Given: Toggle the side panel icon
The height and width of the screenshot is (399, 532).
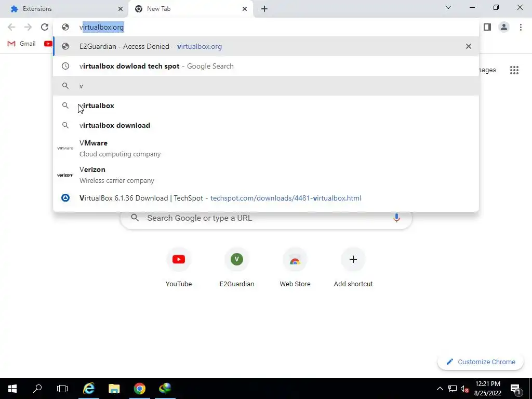Looking at the screenshot, I should (x=487, y=27).
